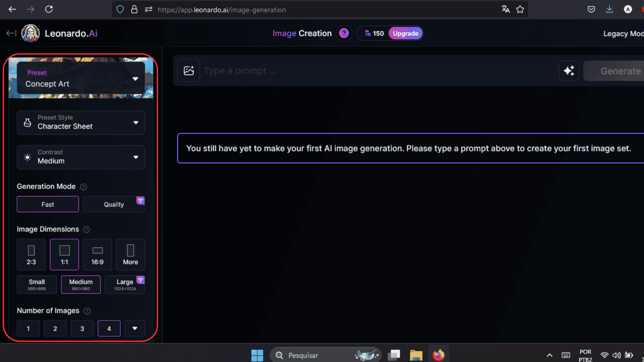Show hidden system tray icons chevron
Screen dimensions: 644x362
click(549, 355)
